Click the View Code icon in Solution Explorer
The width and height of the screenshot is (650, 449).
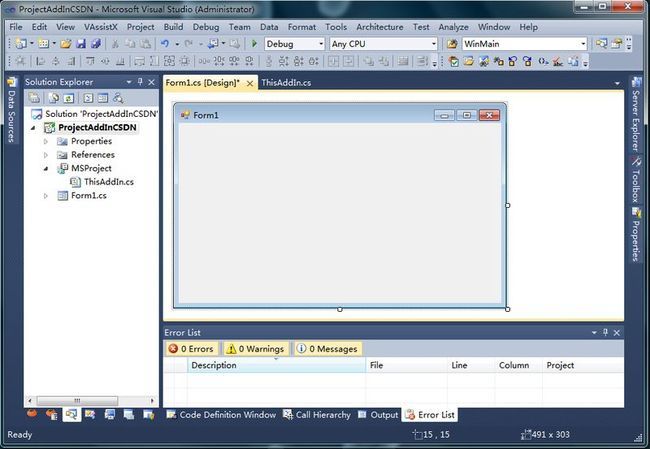(88, 98)
